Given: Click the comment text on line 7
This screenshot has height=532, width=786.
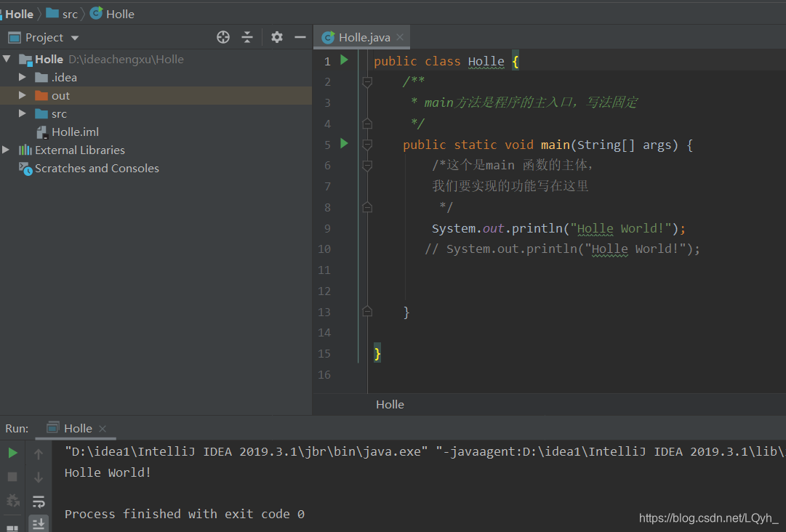Looking at the screenshot, I should pos(510,186).
